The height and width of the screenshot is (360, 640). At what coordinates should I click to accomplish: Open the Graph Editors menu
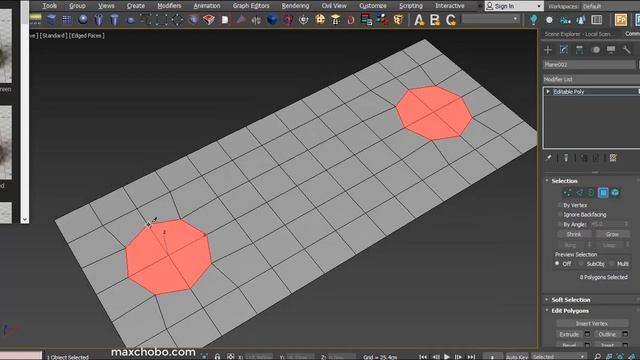coord(251,6)
